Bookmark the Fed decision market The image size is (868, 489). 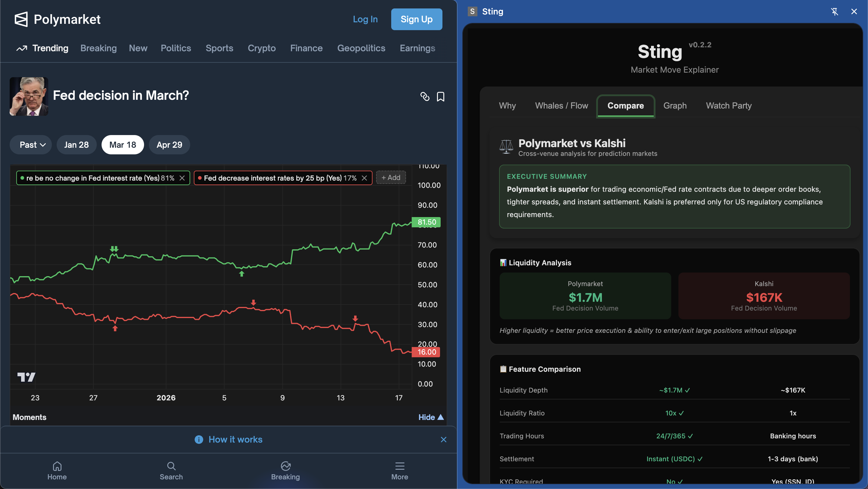coord(440,97)
